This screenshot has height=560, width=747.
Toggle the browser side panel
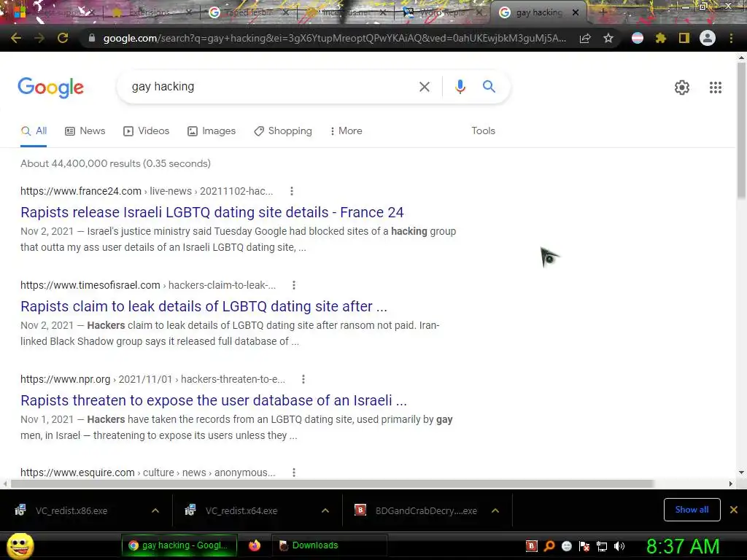684,38
